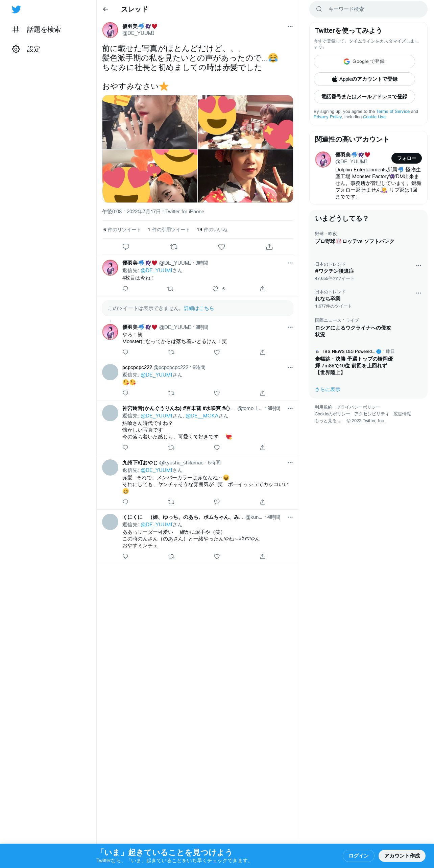
Task: Register with the Google で登録 button
Action: coord(364,62)
